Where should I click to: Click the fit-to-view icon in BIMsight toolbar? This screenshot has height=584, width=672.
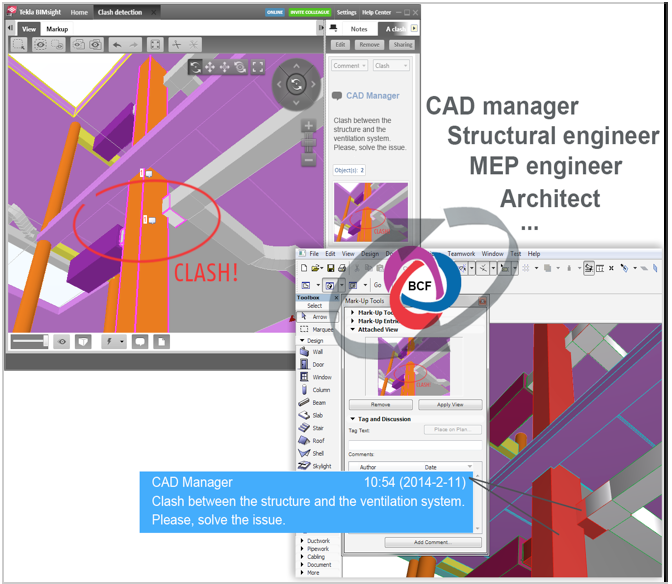(x=155, y=44)
